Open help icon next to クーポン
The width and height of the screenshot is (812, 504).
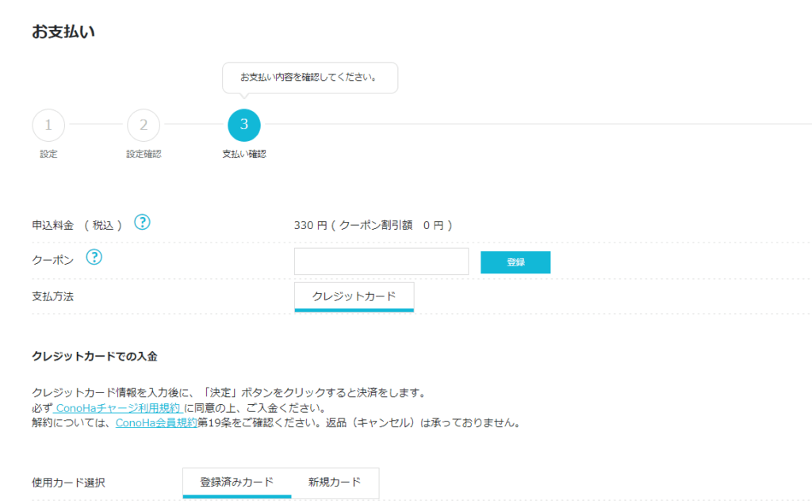point(94,258)
